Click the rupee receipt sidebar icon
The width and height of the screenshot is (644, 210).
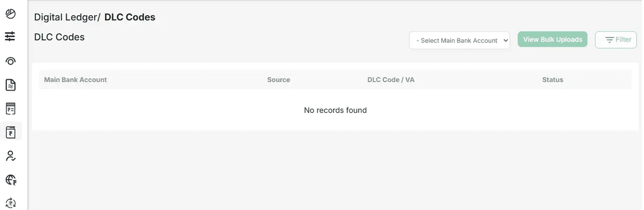11,109
